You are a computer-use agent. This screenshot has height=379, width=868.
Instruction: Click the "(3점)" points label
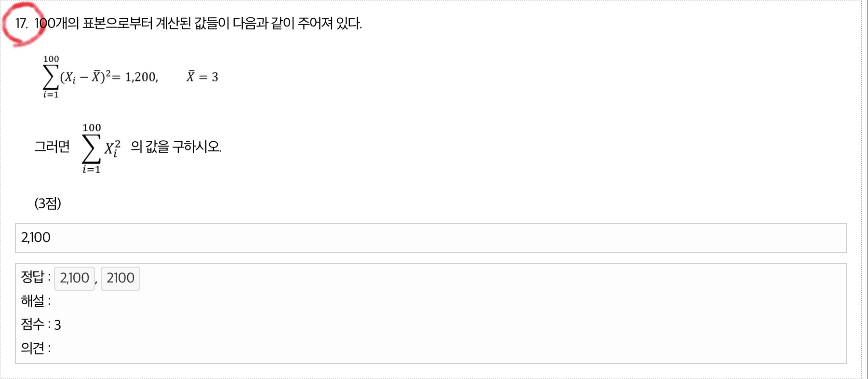tap(48, 203)
